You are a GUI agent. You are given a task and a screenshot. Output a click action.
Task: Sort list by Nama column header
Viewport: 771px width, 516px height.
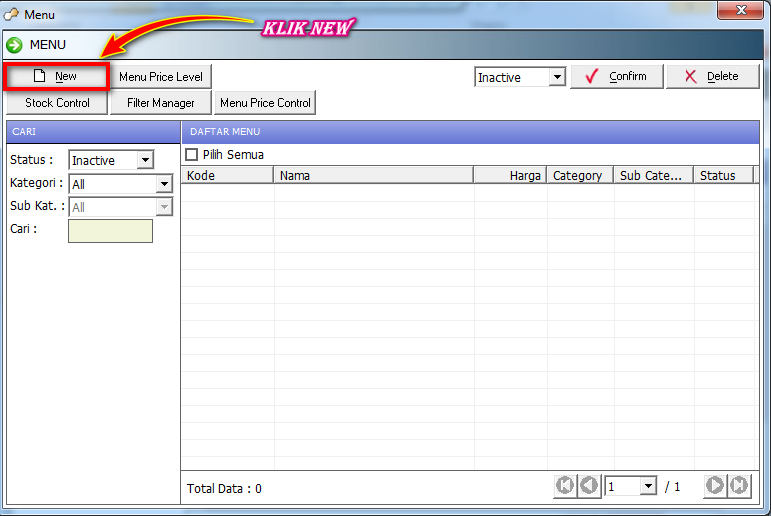tap(373, 175)
